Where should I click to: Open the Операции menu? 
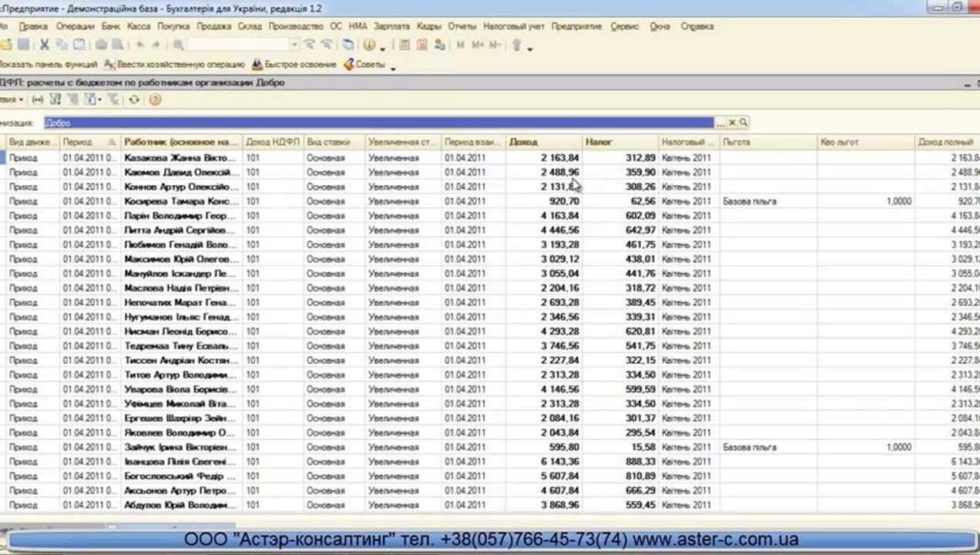[75, 26]
